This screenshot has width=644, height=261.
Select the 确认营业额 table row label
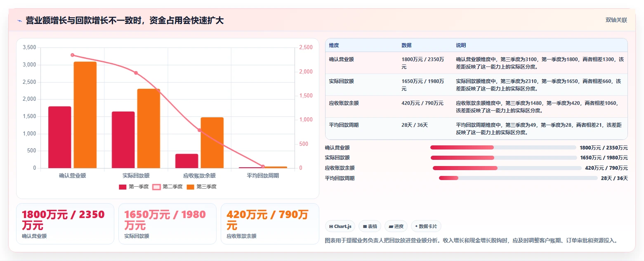pyautogui.click(x=341, y=59)
